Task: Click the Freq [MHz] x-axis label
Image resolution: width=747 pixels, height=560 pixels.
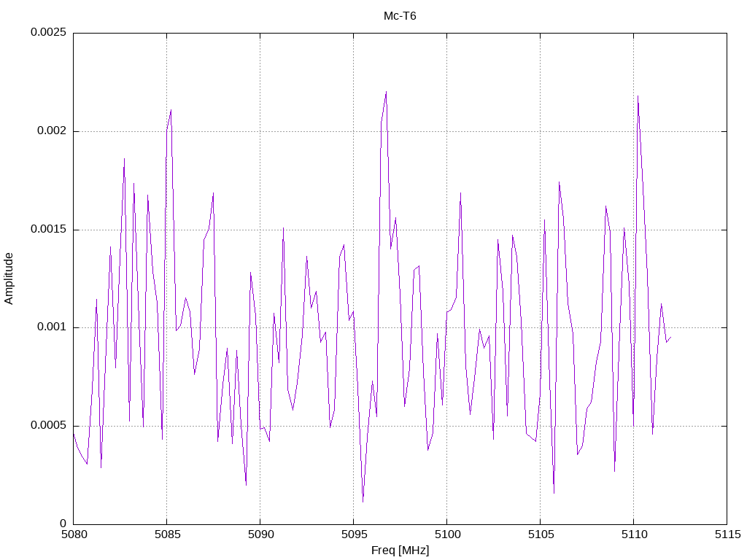Action: point(400,551)
